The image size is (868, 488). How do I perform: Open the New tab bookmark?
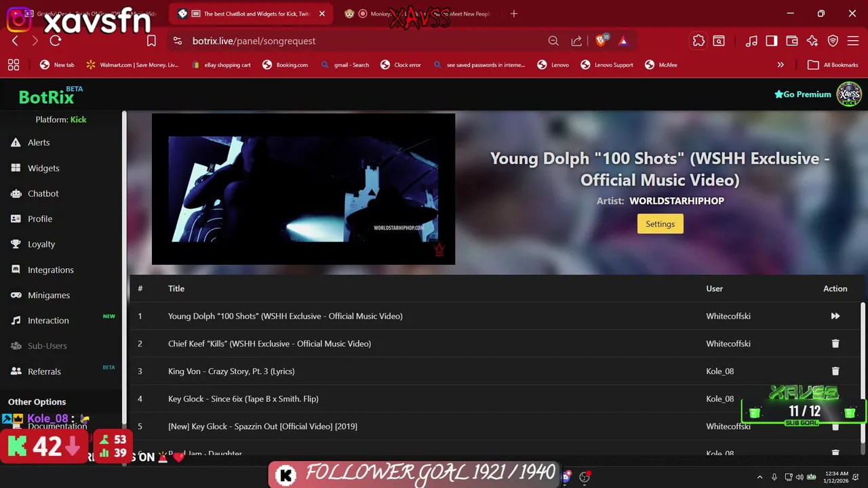57,65
